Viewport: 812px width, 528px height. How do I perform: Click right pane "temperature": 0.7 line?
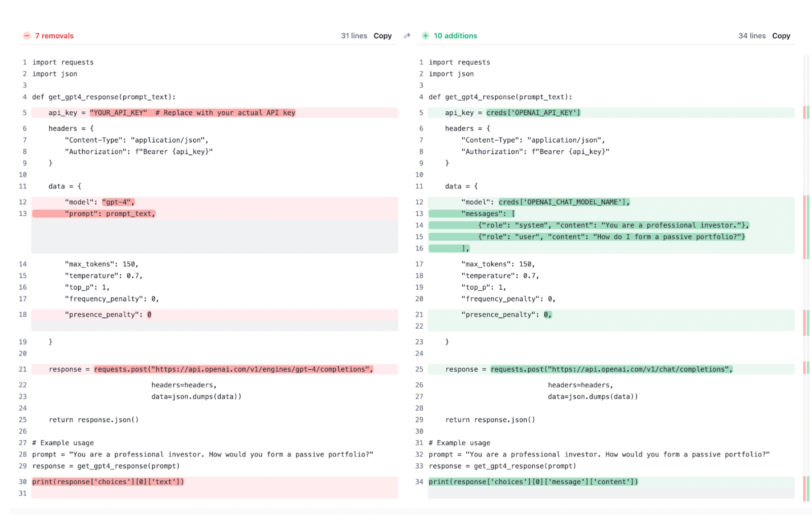pos(500,276)
